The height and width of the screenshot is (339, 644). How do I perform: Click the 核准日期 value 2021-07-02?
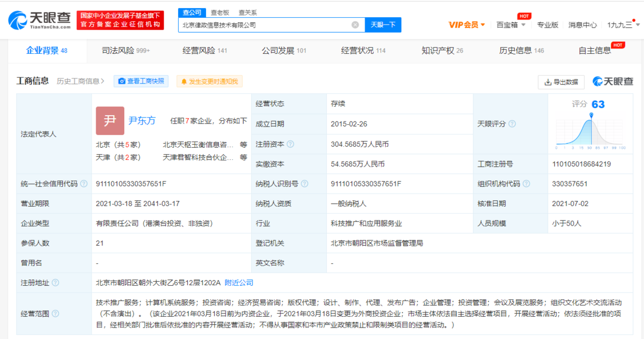570,203
